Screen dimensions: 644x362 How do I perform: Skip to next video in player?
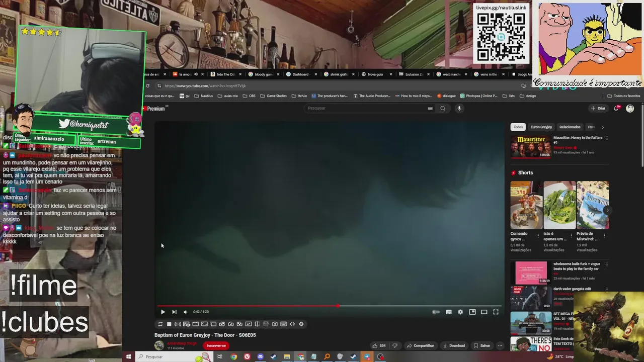coord(174,312)
